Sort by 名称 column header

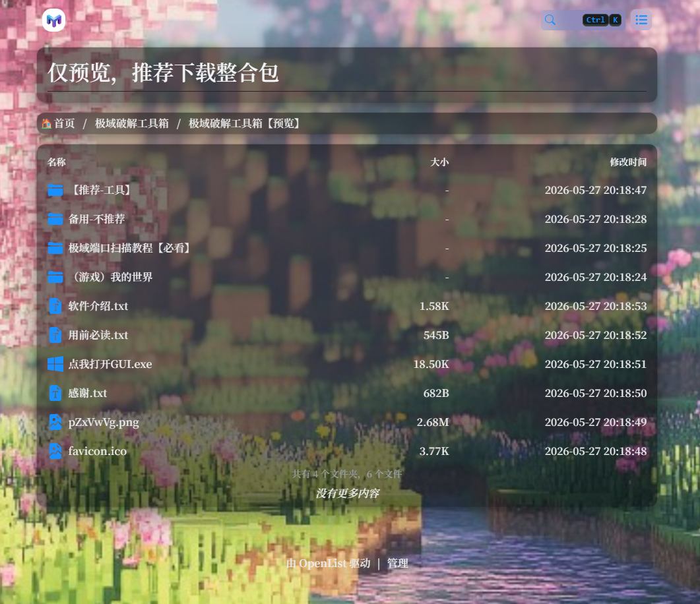tap(57, 162)
